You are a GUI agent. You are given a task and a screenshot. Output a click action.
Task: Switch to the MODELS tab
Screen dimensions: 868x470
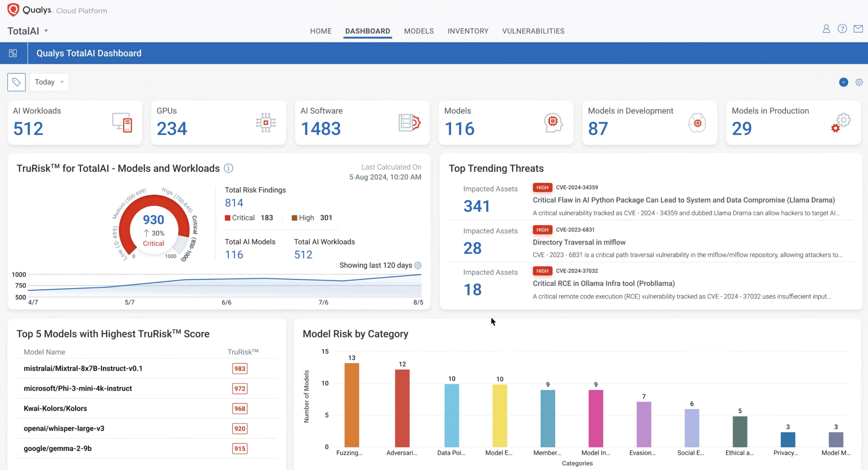point(418,31)
